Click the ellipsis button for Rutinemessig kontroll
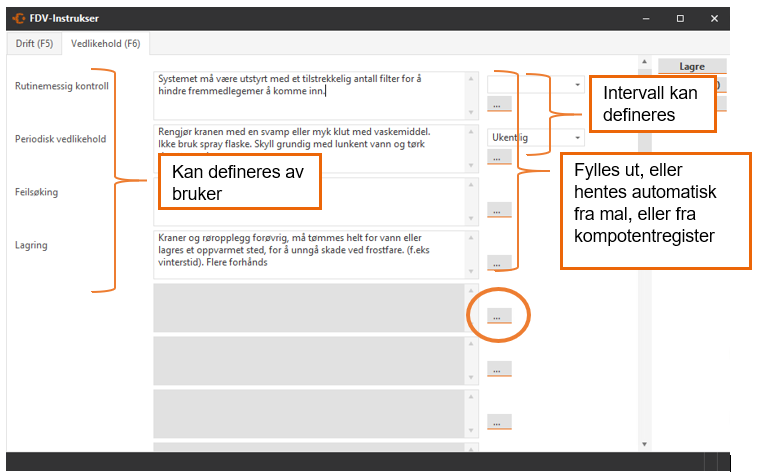Image resolution: width=758 pixels, height=472 pixels. tap(500, 103)
